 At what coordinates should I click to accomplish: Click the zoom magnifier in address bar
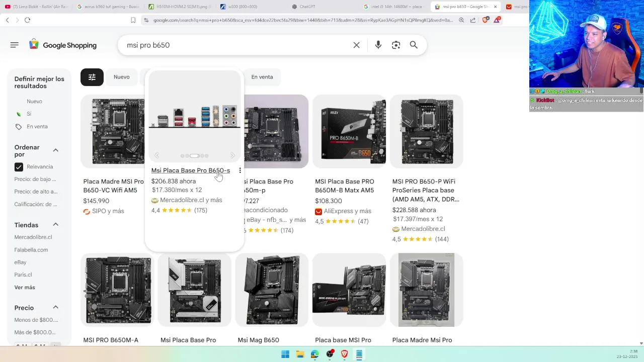(x=461, y=20)
